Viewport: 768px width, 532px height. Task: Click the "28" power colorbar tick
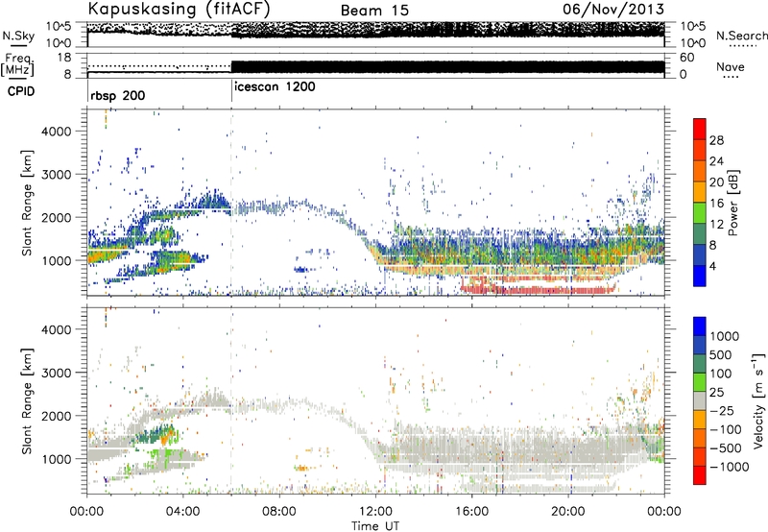[716, 140]
